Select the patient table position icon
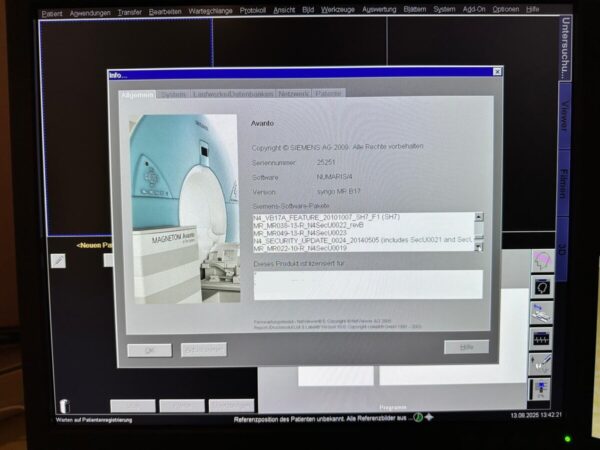Viewport: 600px width, 450px height. click(x=541, y=313)
